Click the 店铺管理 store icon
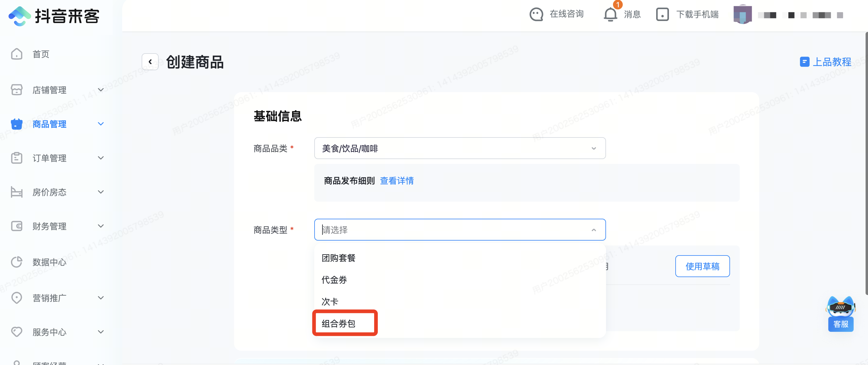868x365 pixels. (x=16, y=90)
